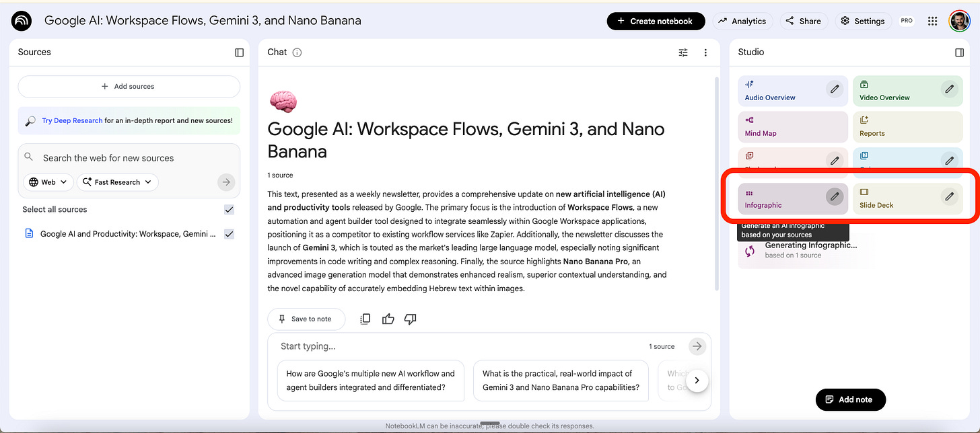The width and height of the screenshot is (980, 433).
Task: Click the source document file icon
Action: (x=29, y=233)
